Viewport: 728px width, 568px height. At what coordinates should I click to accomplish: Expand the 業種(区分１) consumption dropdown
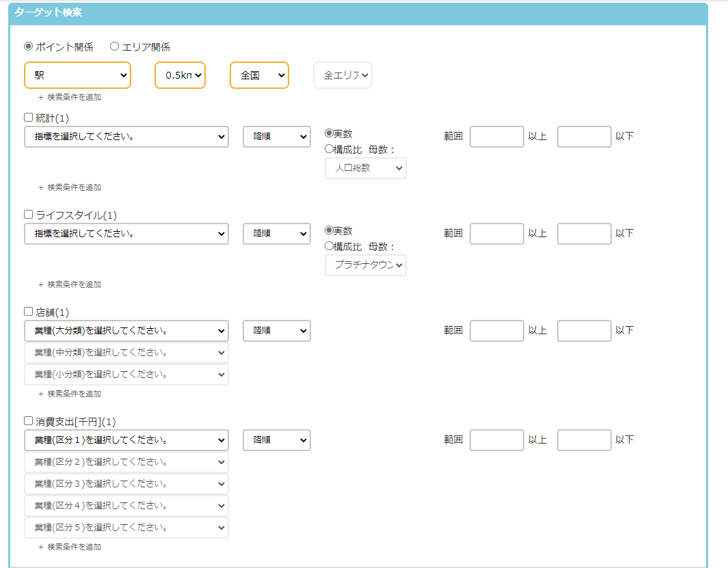click(x=126, y=440)
